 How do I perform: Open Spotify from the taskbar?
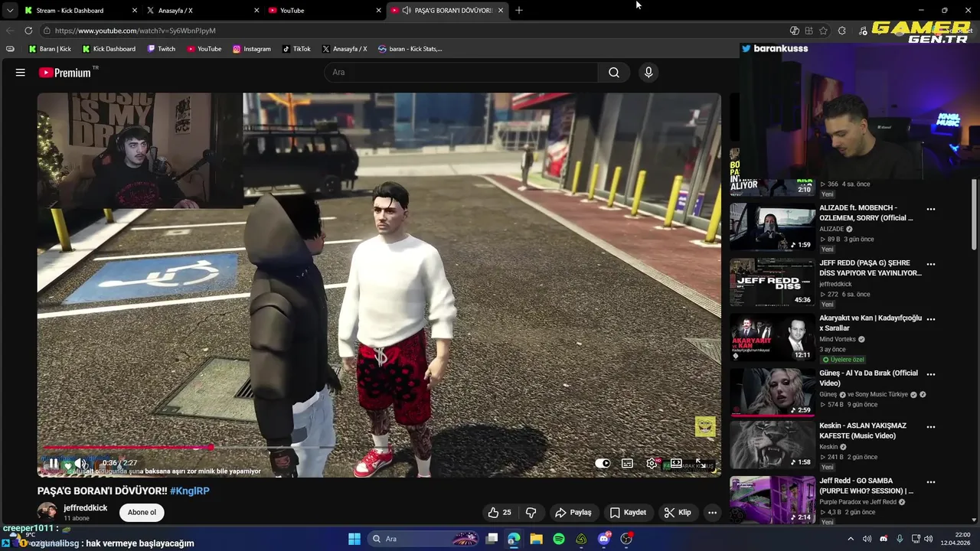point(559,539)
